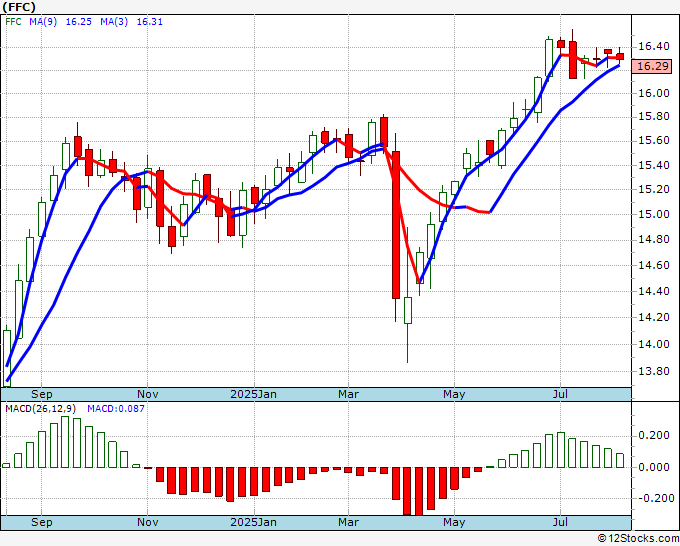Click Jul on the MACD panel time axis
680x546 pixels.
tap(560, 522)
